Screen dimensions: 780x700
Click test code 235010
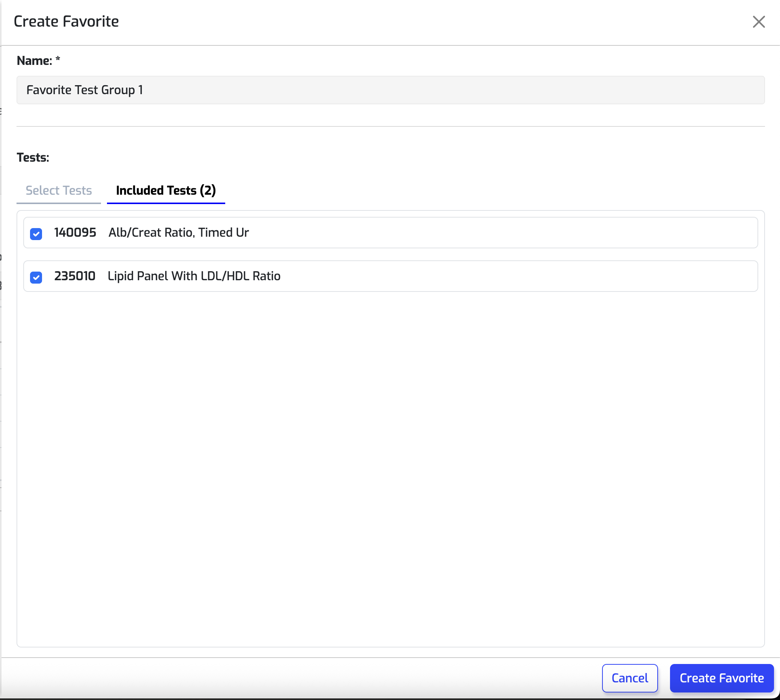coord(75,276)
